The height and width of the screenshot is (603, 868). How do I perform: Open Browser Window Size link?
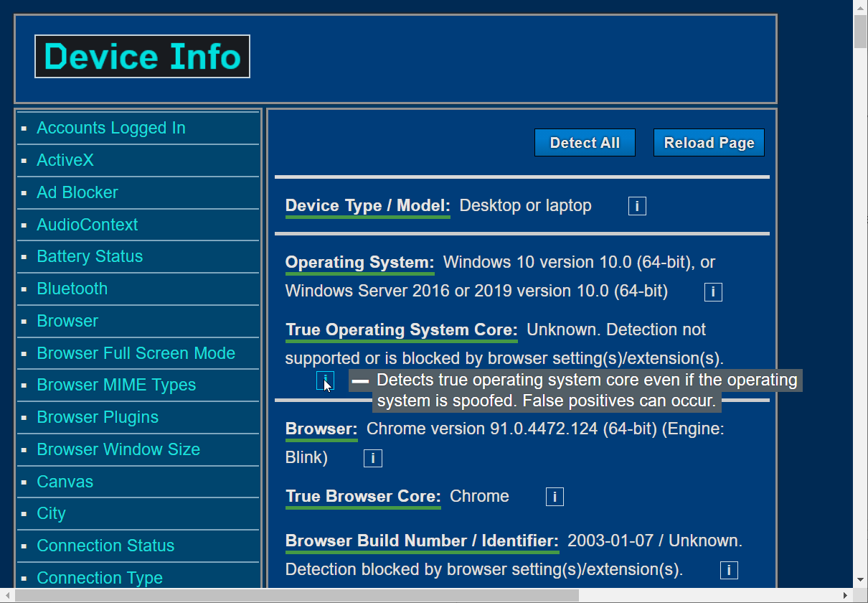118,449
